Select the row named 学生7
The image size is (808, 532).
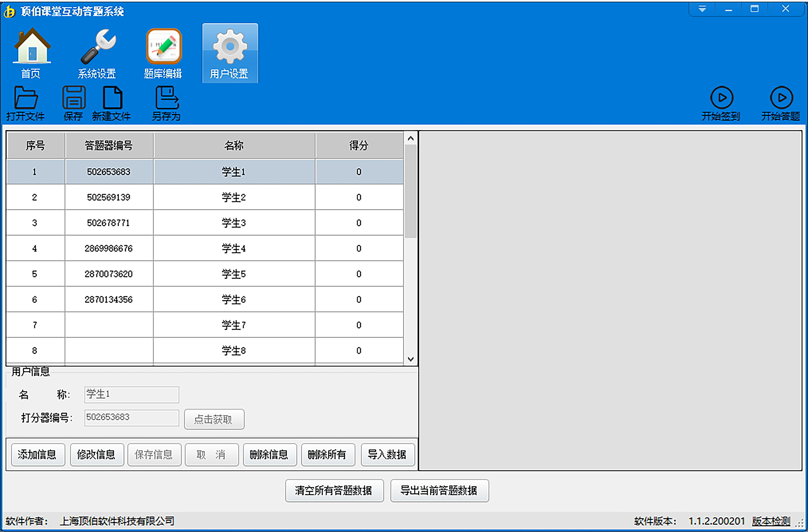205,325
